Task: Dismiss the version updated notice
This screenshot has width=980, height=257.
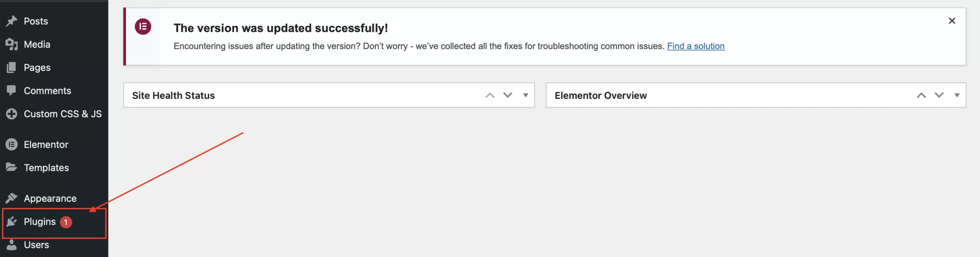Action: [x=953, y=21]
